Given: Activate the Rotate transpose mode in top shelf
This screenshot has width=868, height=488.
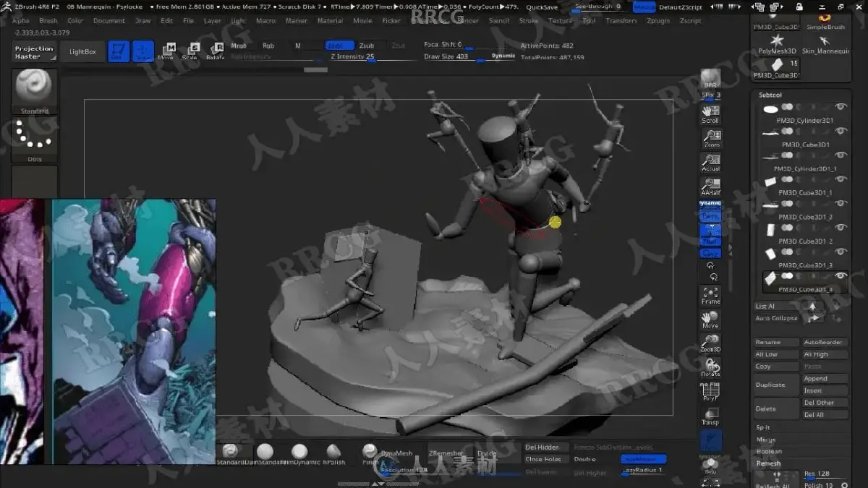Looking at the screenshot, I should [x=215, y=51].
